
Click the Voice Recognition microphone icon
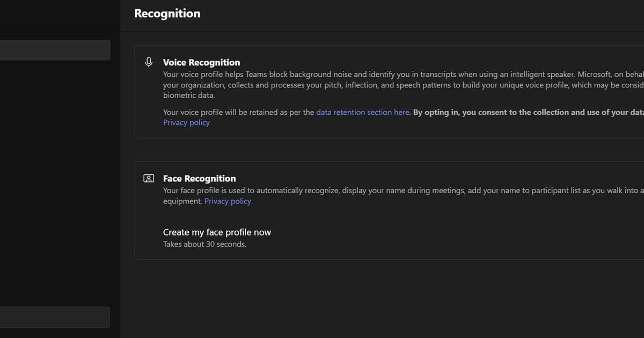point(149,62)
